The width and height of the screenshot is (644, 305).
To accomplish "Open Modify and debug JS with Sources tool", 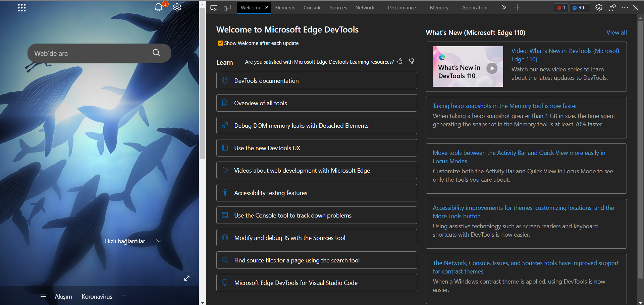I will pyautogui.click(x=317, y=238).
